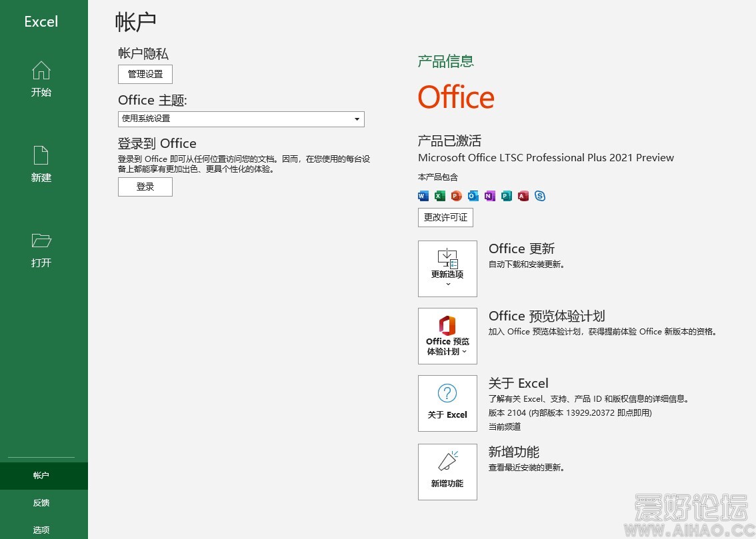Click the Word app icon under 本产品包含
756x539 pixels.
(x=423, y=196)
